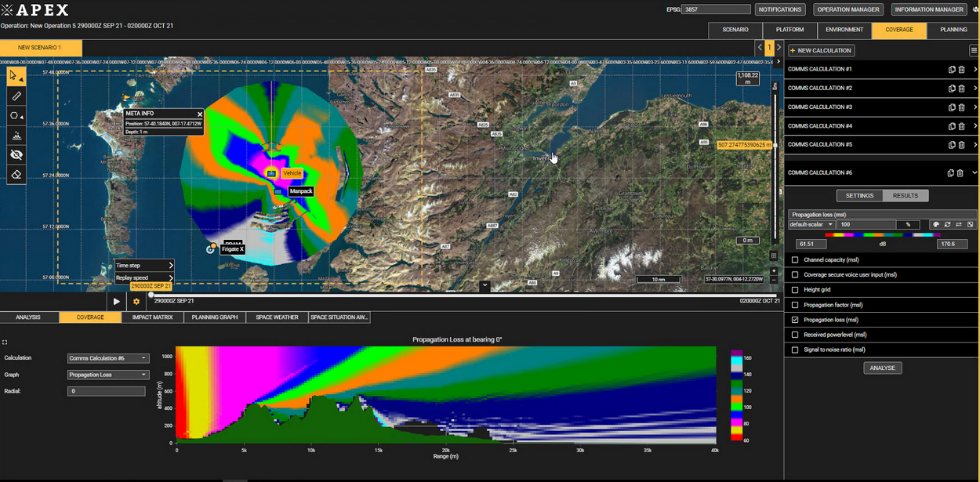
Task: Select the ruler measure tool
Action: 16,96
